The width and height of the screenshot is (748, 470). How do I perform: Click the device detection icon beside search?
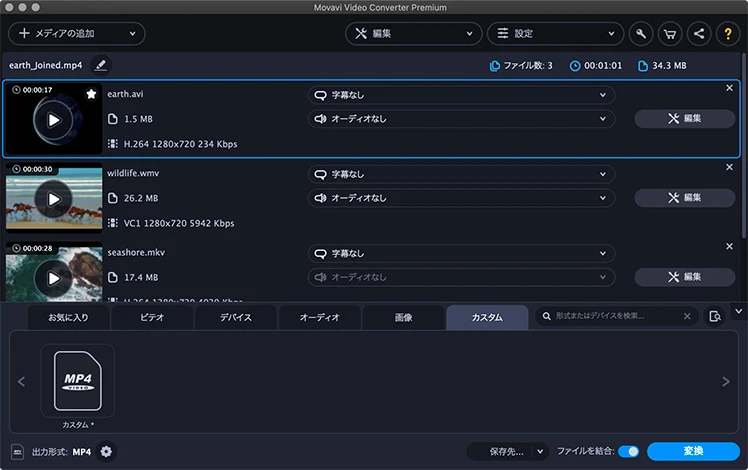715,316
